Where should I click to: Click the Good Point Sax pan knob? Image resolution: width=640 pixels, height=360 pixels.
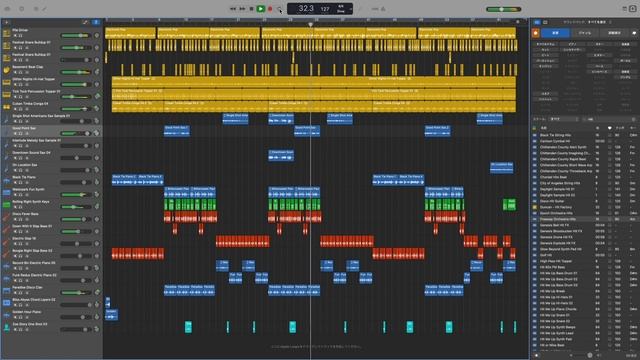97,133
